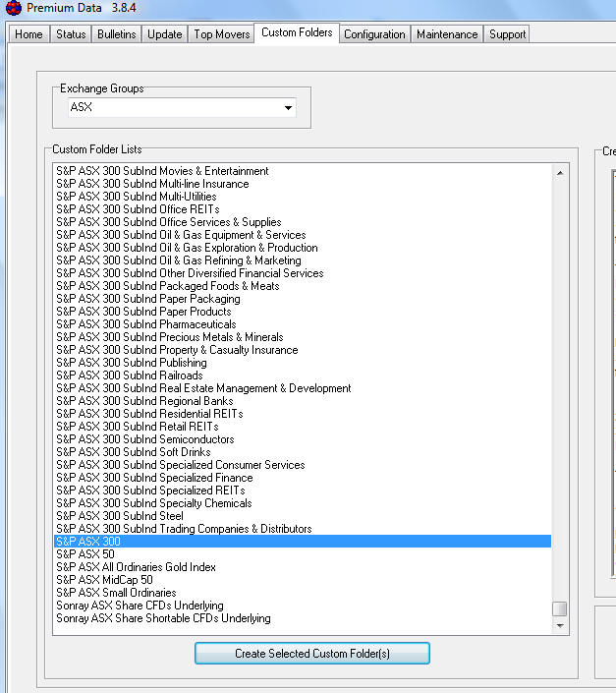Select SubInd Specialized Consumer Services row
The image size is (616, 693).
coord(303,465)
